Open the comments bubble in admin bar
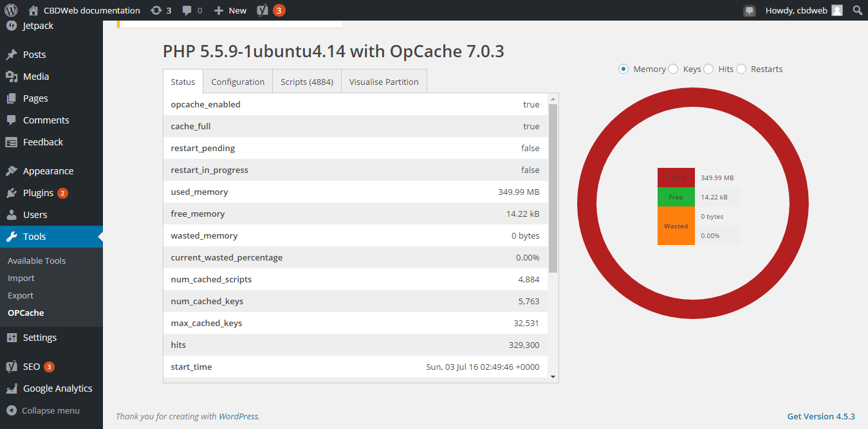Screen dimensions: 868x429 [x=192, y=10]
